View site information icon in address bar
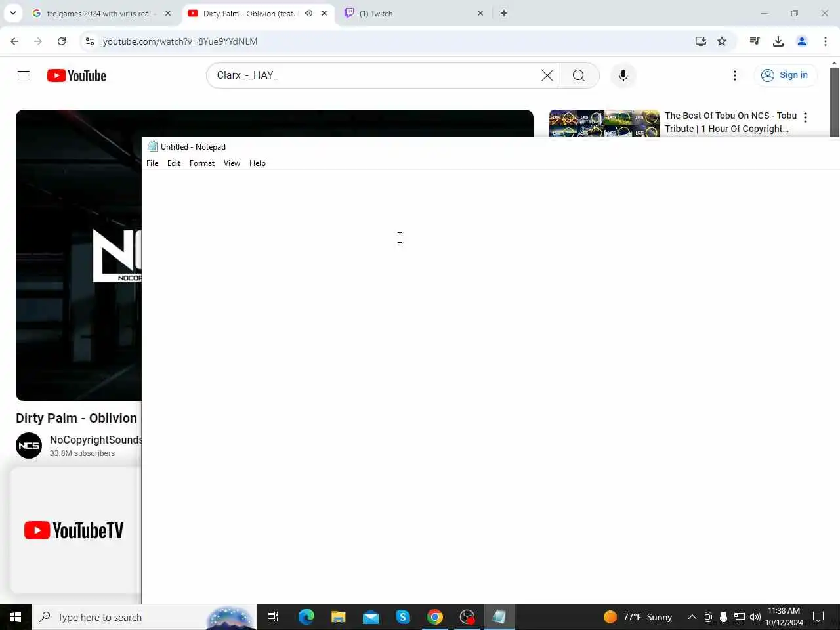Viewport: 840px width, 630px height. pyautogui.click(x=90, y=41)
